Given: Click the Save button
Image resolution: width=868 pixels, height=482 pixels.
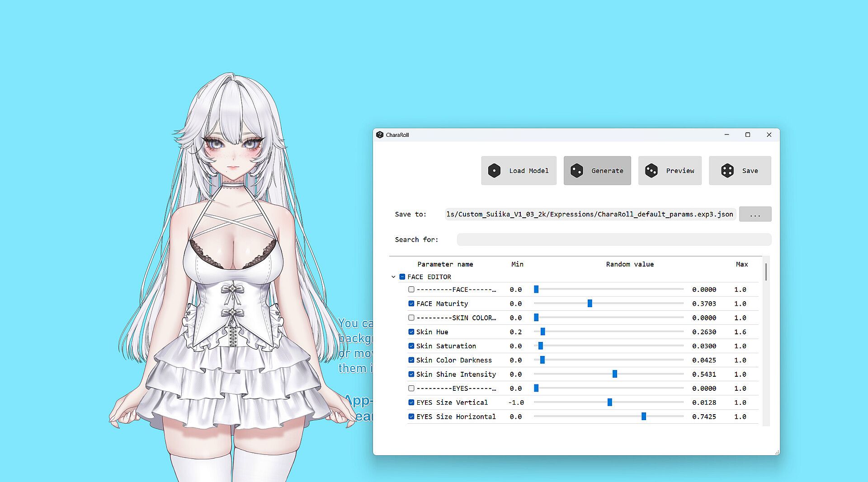Looking at the screenshot, I should point(740,171).
